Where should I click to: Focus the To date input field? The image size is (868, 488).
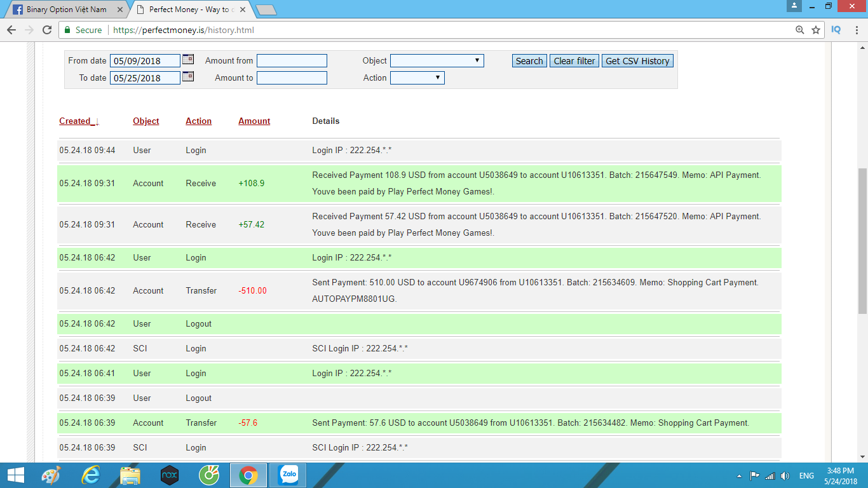tap(145, 78)
